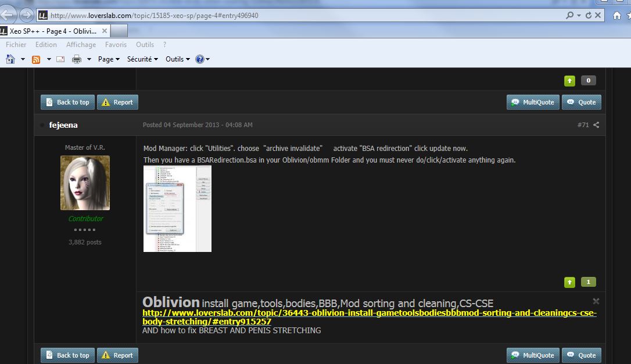This screenshot has width=631, height=364.
Task: Click the browser Back arrow button
Action: point(8,15)
